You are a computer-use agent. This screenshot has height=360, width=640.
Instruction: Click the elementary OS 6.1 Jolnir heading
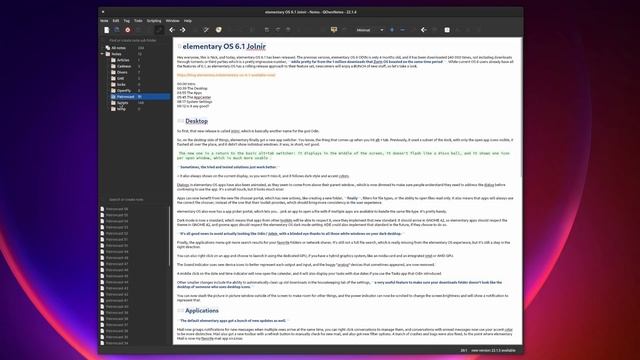[x=224, y=47]
